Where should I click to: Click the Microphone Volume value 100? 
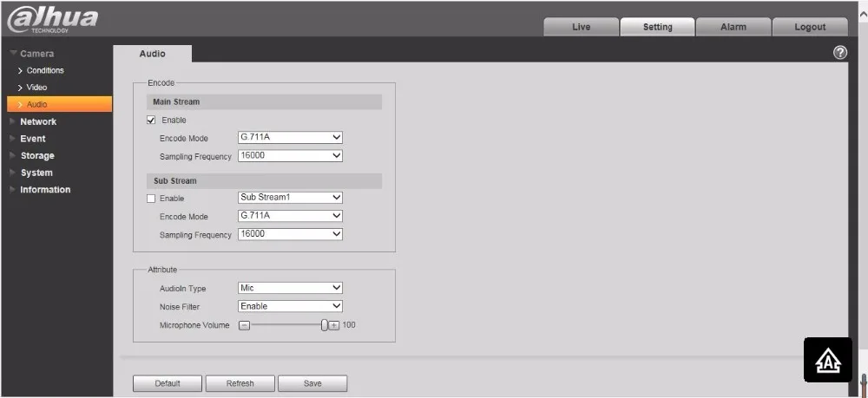pos(349,325)
